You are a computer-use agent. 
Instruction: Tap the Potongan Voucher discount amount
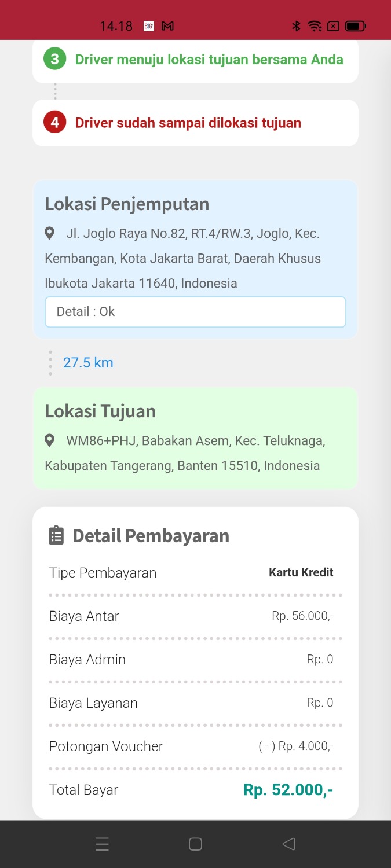[x=295, y=746]
